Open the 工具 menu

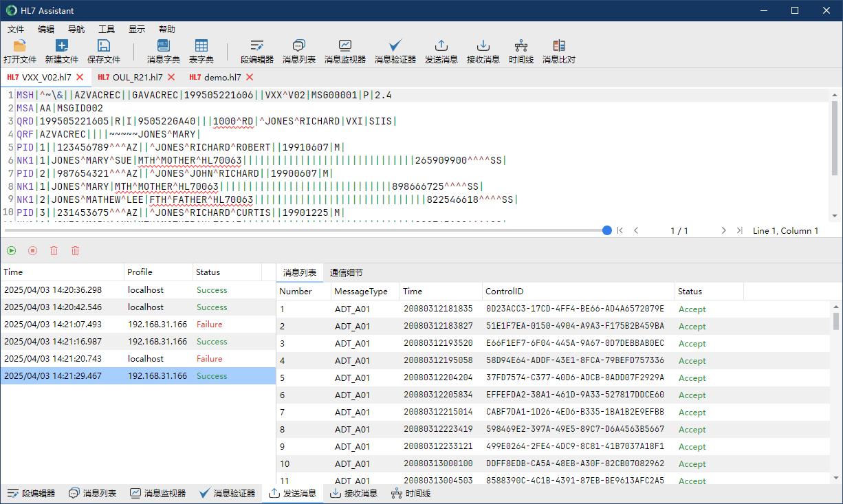[107, 30]
